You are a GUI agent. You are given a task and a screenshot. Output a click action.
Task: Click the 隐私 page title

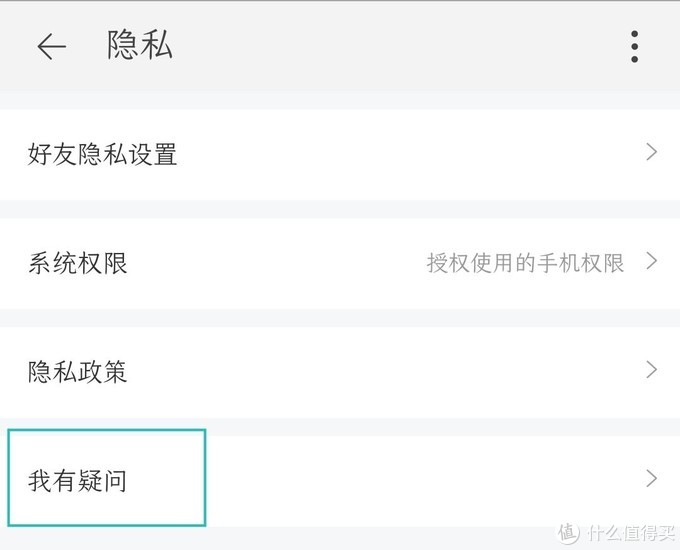[140, 46]
